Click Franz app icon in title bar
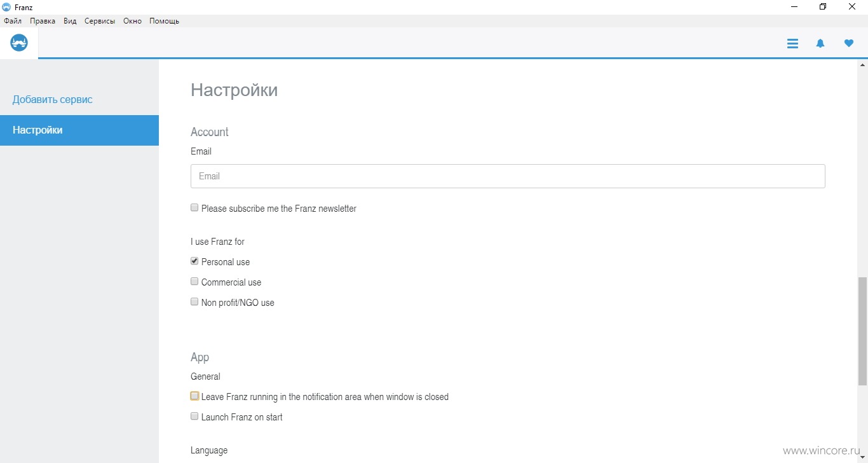 6,7
